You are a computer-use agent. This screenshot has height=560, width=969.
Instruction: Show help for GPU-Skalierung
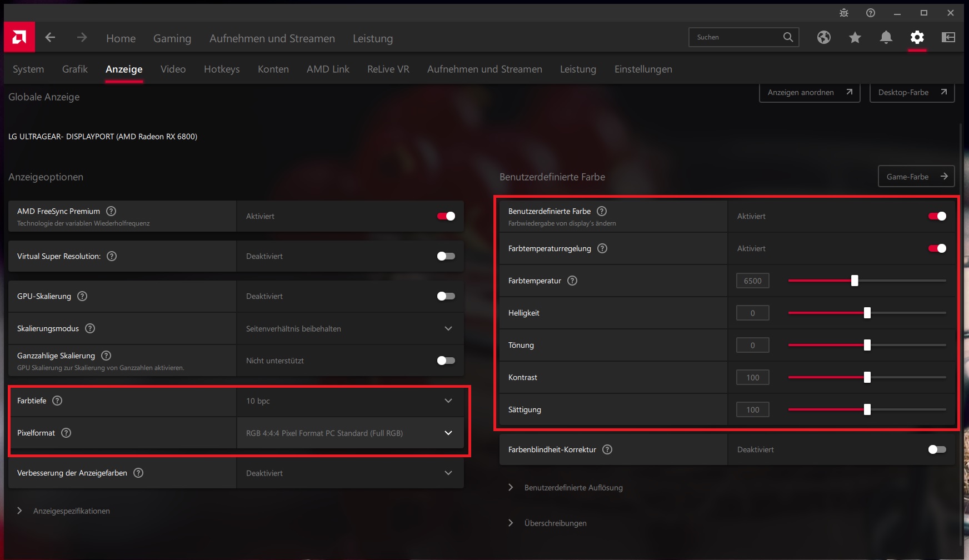tap(82, 296)
